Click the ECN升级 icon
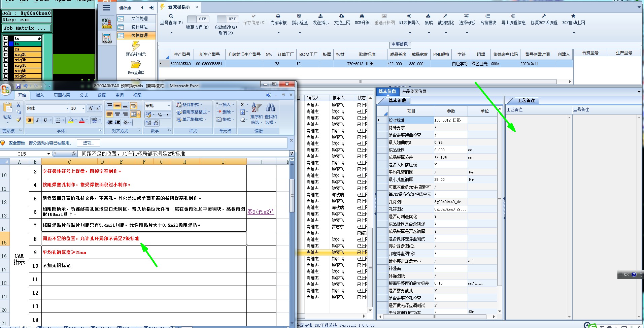 [362, 16]
